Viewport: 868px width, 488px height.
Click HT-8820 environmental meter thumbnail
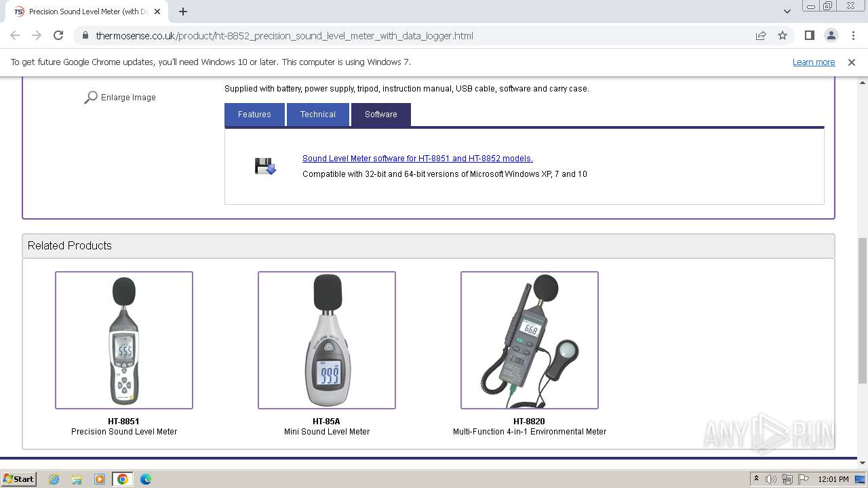point(530,340)
